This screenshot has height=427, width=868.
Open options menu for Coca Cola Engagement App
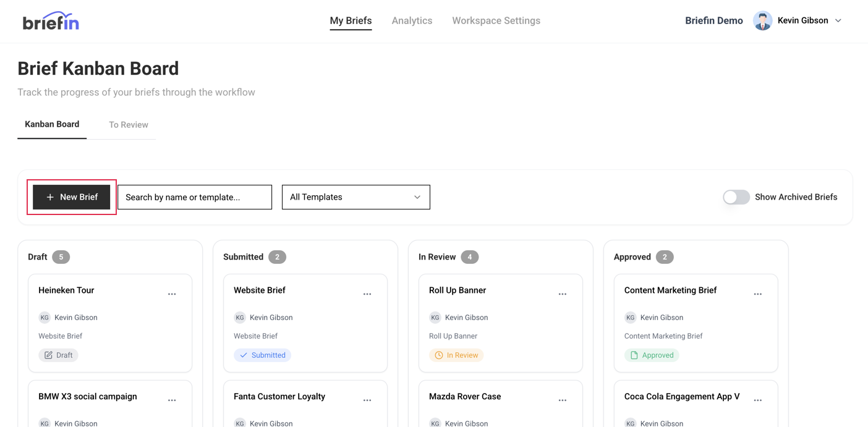(758, 400)
